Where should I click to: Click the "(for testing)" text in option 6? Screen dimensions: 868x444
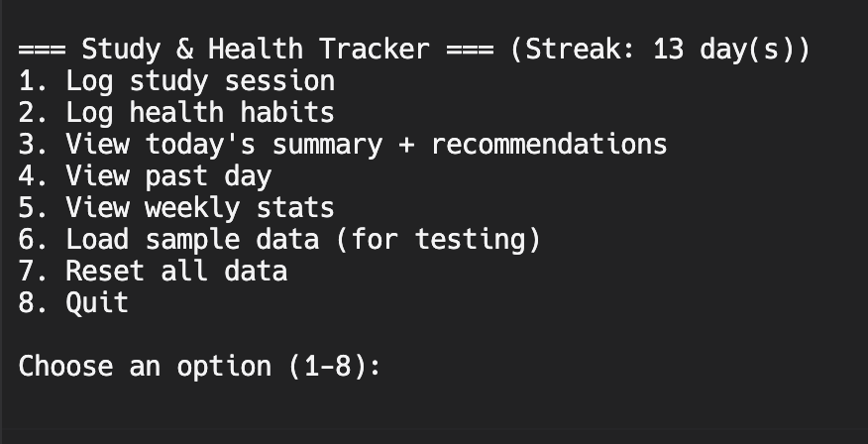pos(438,240)
